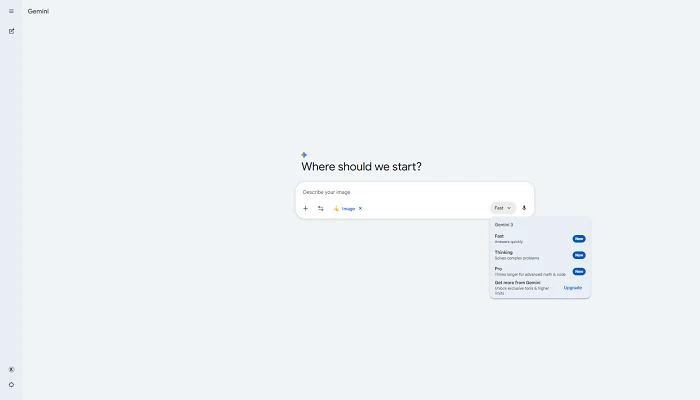Image resolution: width=700 pixels, height=400 pixels.
Task: Click the Image tool chip label
Action: (348, 208)
